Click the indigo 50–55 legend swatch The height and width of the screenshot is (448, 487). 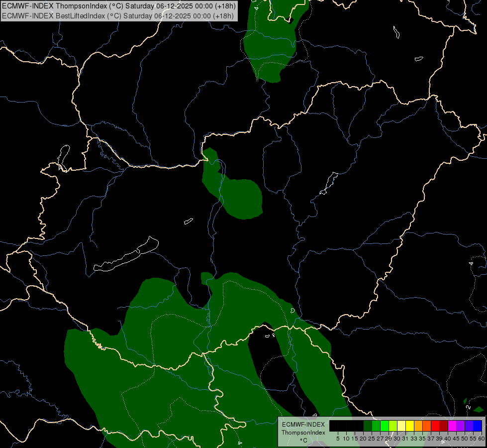pos(469,426)
